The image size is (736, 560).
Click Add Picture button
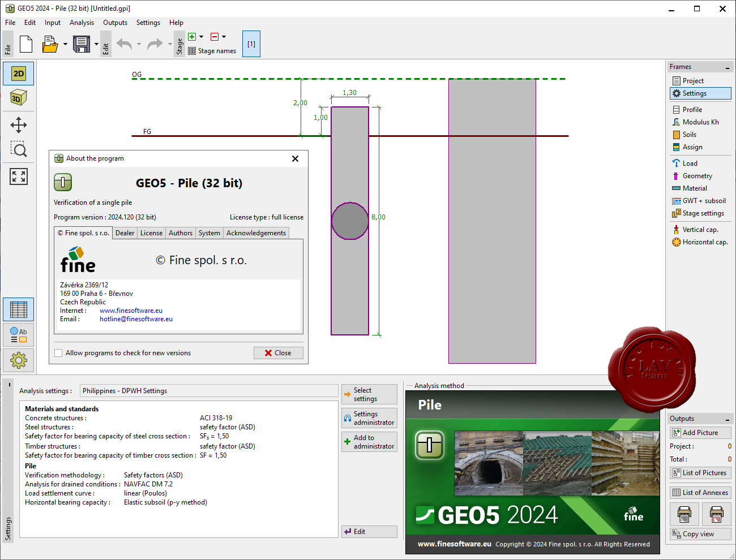tap(700, 433)
